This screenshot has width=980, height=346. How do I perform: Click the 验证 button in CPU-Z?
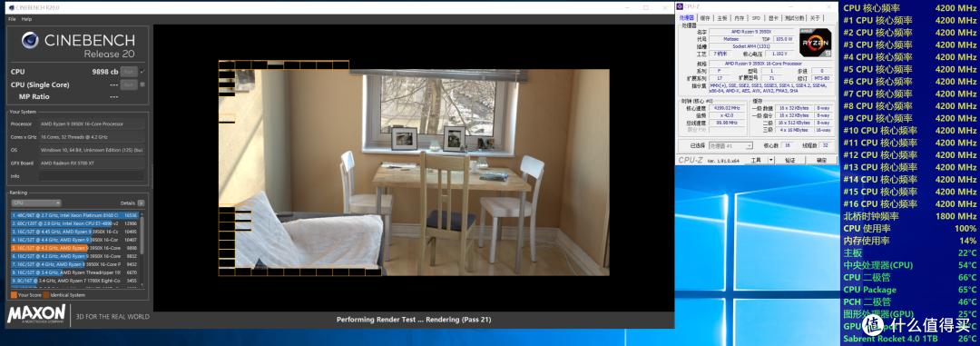[x=790, y=160]
